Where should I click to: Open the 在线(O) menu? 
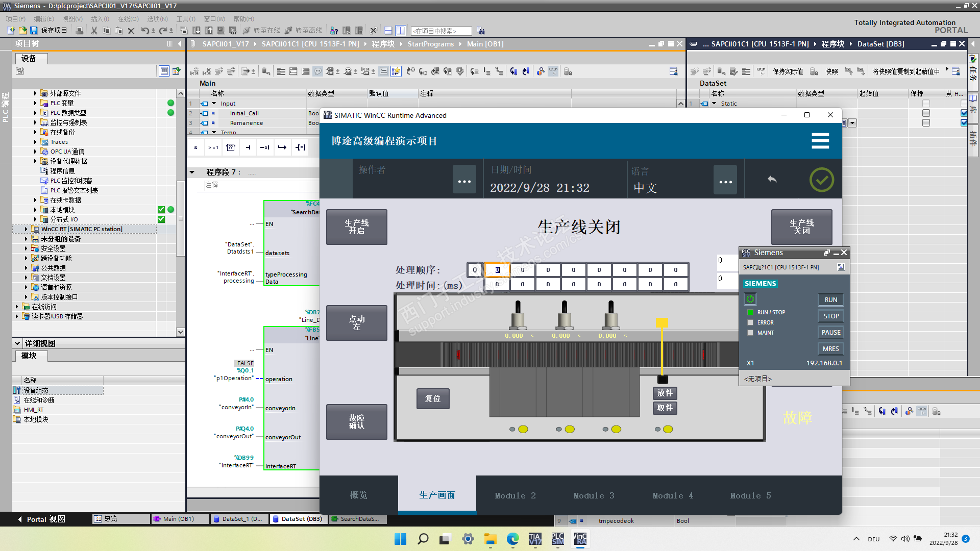point(128,19)
